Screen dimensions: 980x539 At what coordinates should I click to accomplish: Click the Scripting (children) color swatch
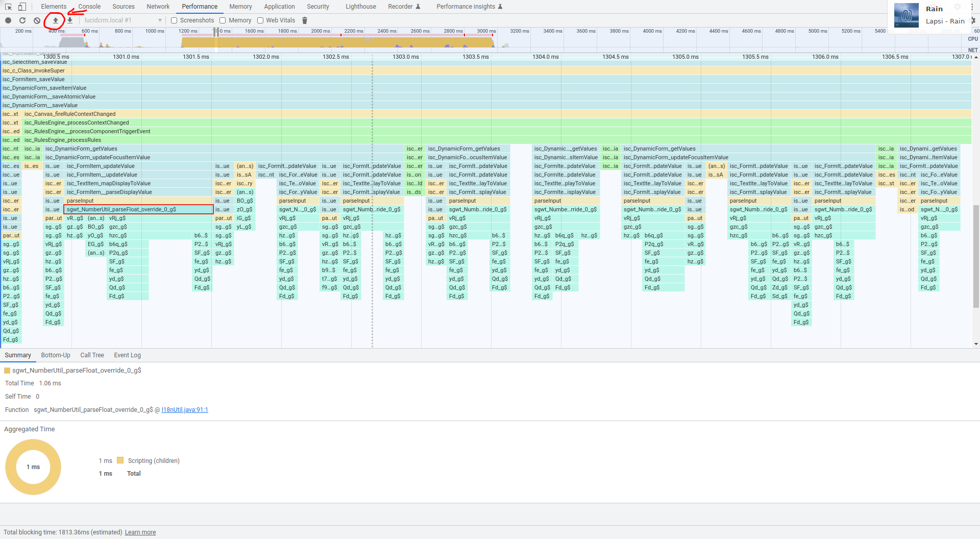[x=120, y=460]
